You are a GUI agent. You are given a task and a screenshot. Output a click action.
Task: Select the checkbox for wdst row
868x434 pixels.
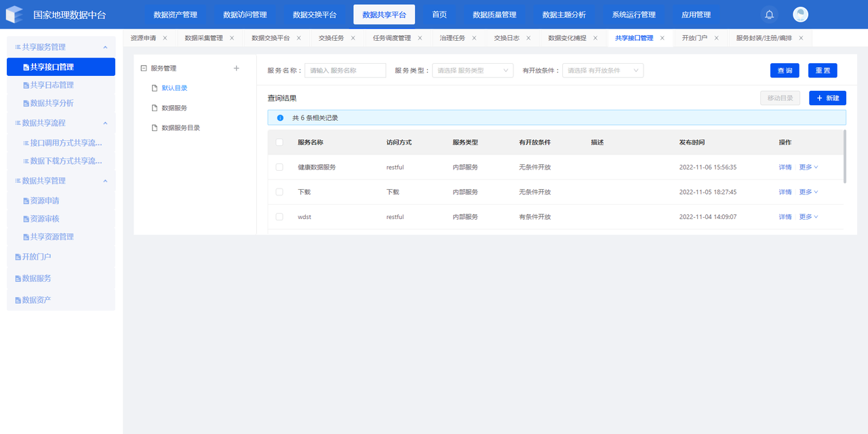click(x=279, y=217)
